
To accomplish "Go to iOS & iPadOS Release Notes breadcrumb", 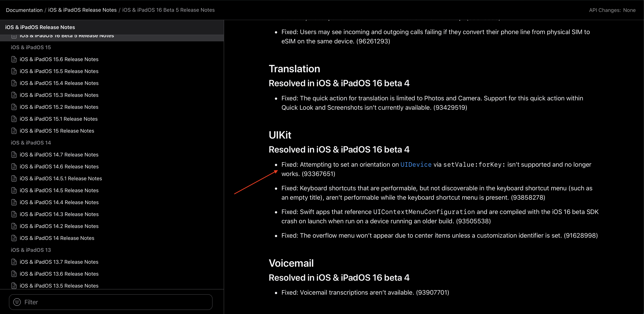I will pyautogui.click(x=82, y=10).
